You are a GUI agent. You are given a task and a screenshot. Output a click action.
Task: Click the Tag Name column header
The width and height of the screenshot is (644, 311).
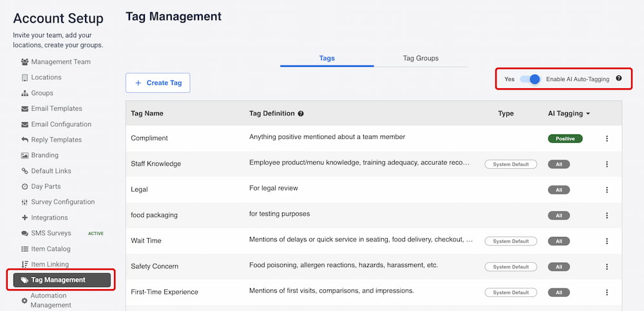pos(147,114)
